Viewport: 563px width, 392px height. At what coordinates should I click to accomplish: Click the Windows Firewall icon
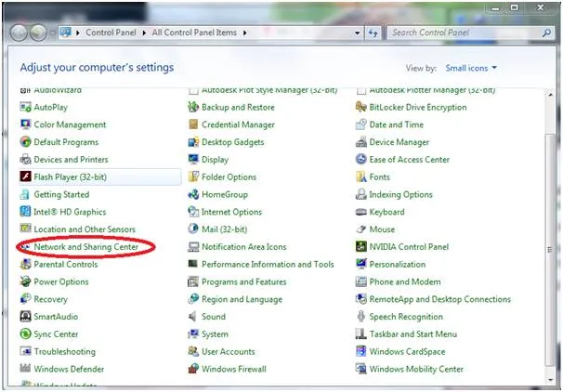193,369
